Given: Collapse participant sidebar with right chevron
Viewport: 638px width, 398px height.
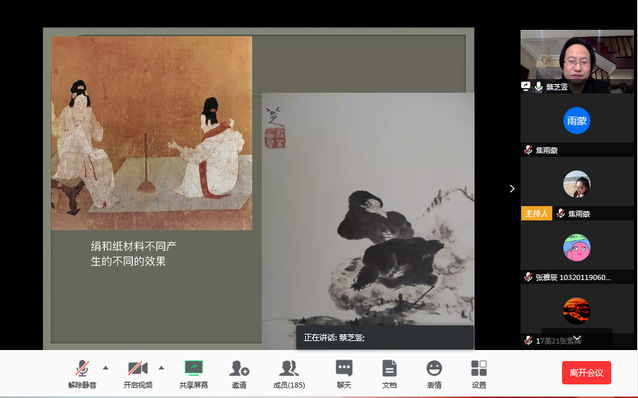Looking at the screenshot, I should [512, 188].
